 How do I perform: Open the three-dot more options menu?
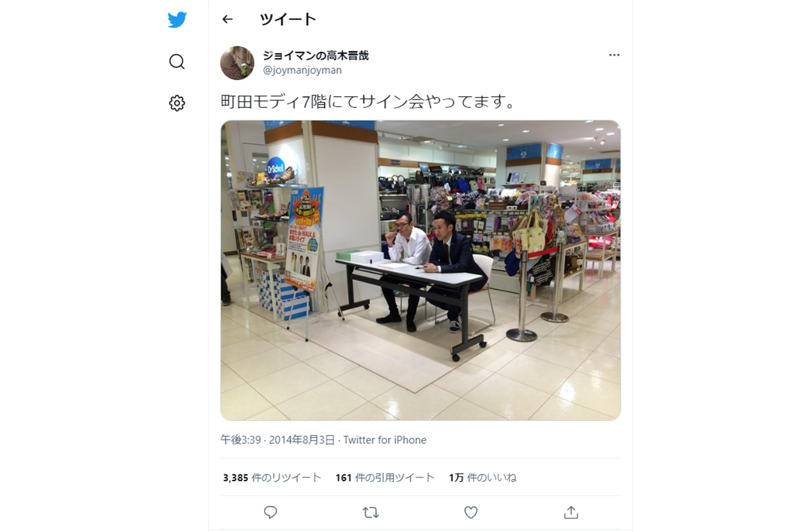[x=614, y=55]
